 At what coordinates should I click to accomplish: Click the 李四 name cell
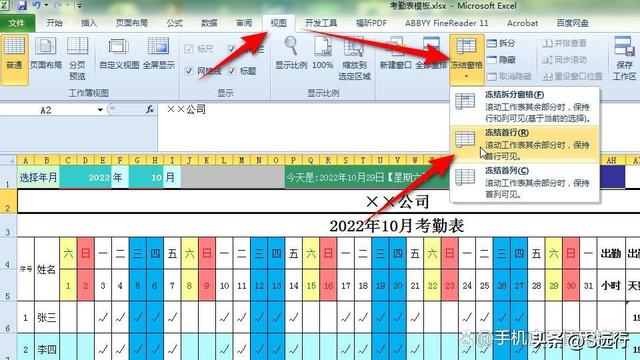(x=47, y=349)
